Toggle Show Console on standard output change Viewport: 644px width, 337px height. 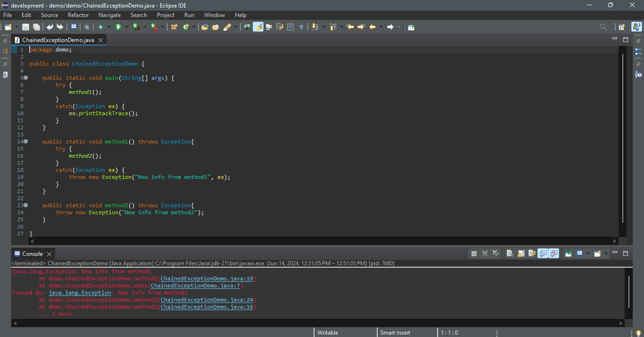(543, 253)
